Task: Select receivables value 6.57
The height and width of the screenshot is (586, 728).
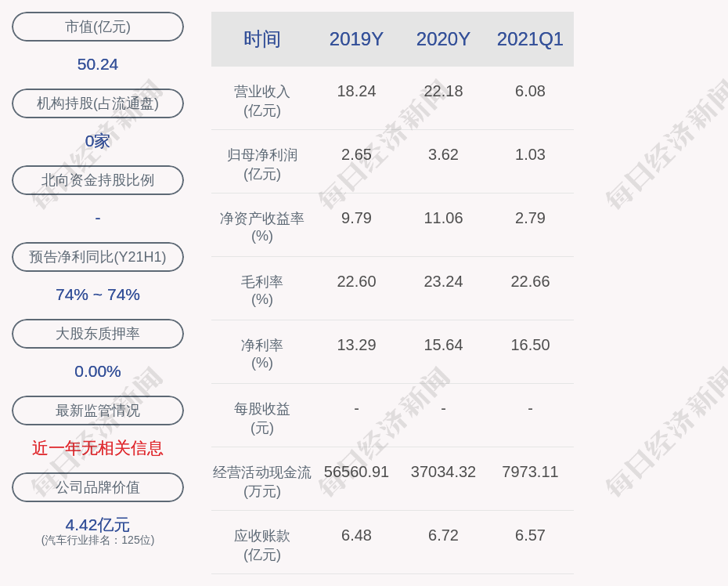Action: click(x=530, y=535)
